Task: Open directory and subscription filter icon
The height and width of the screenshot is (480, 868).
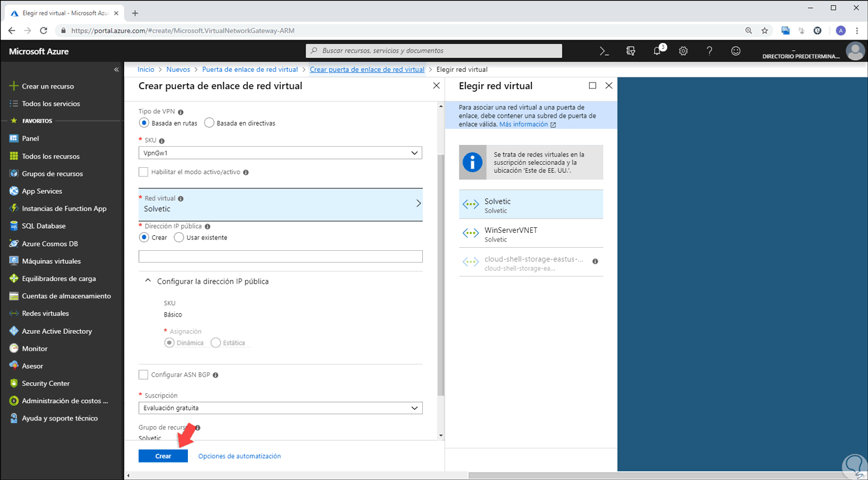Action: [x=631, y=51]
